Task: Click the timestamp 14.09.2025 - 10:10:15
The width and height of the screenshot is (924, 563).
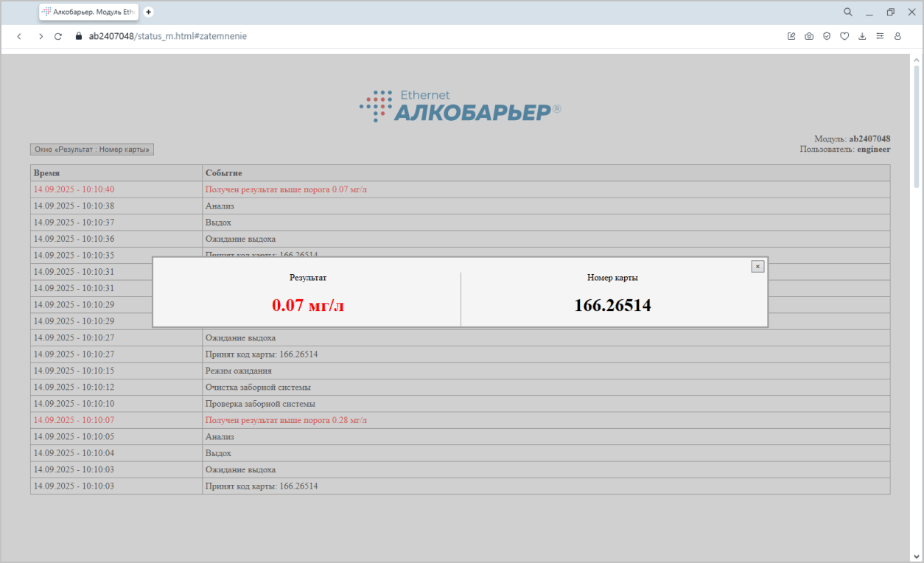Action: click(74, 371)
